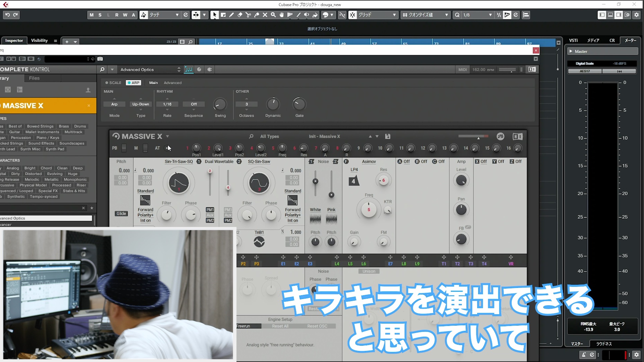Screen dimensions: 644x362
Task: Switch to the Inspector tab
Action: click(x=14, y=40)
